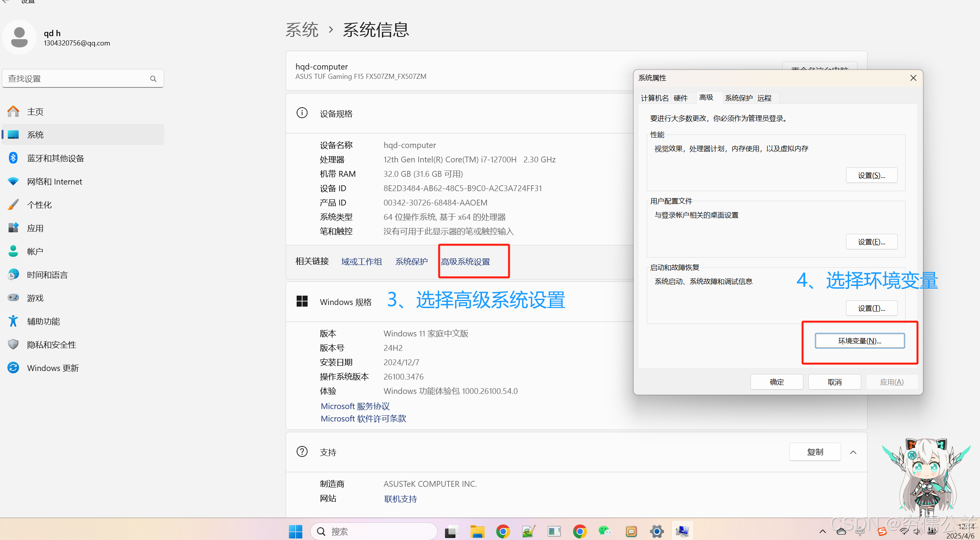
Task: Switch to the 硬件 tab
Action: pyautogui.click(x=680, y=98)
